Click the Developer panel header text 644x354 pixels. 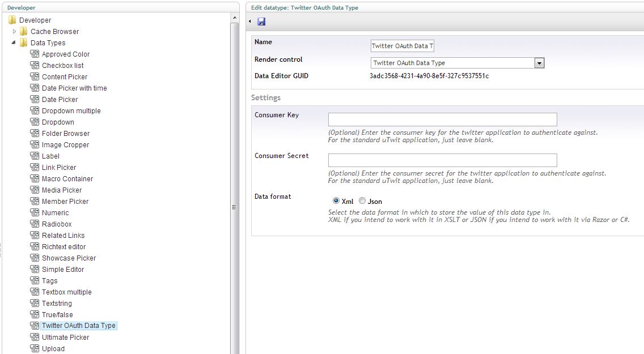coord(22,7)
